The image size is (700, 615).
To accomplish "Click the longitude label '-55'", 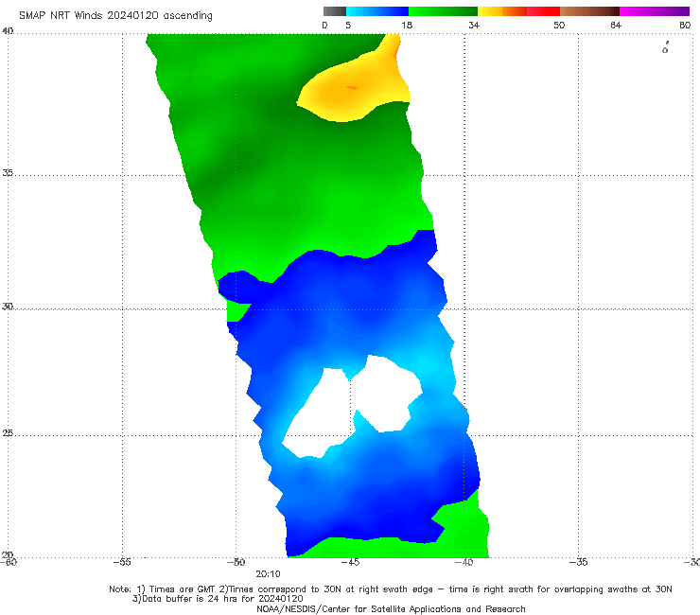I will pos(122,562).
